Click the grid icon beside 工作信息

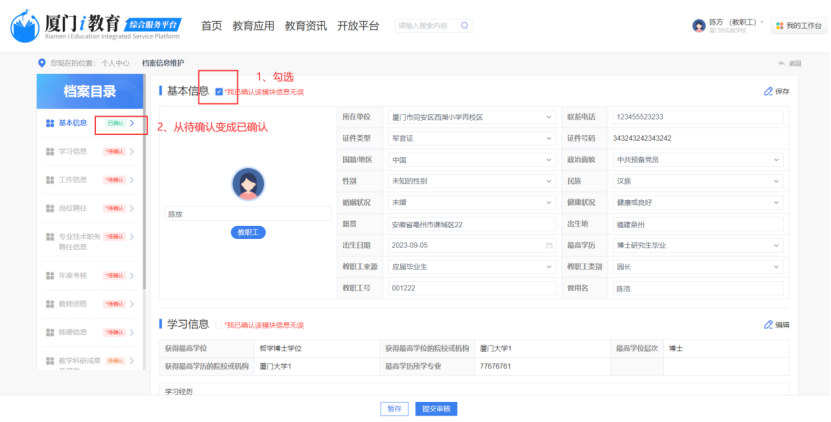(x=50, y=180)
